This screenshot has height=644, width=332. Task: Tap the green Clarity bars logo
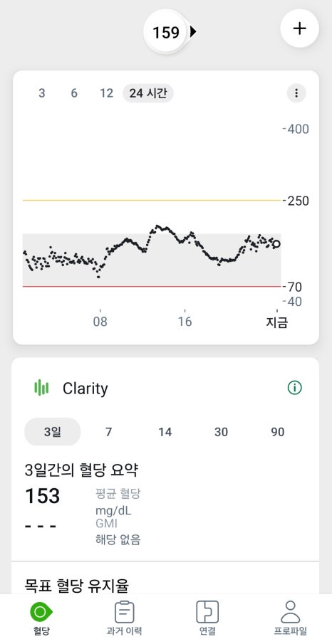41,388
